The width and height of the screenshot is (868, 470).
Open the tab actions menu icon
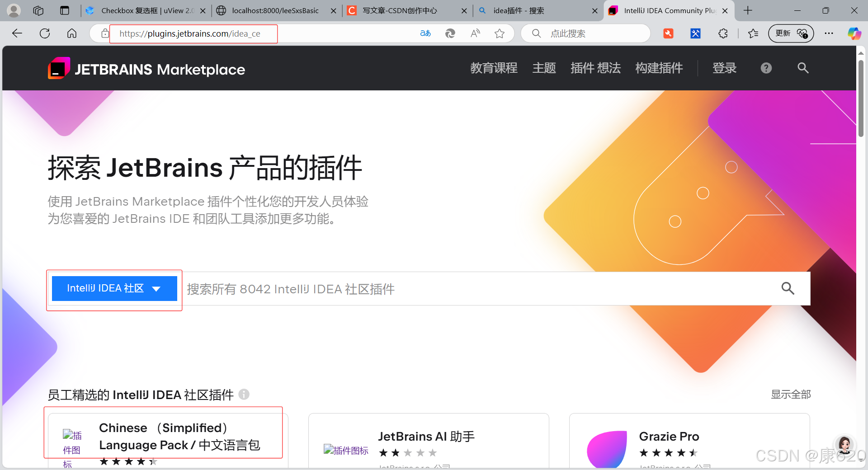point(65,10)
